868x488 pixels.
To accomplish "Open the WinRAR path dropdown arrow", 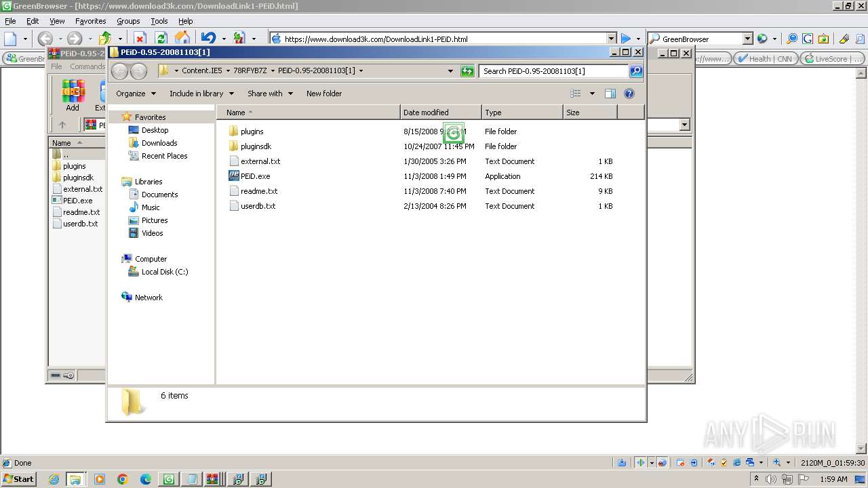I will click(x=684, y=125).
